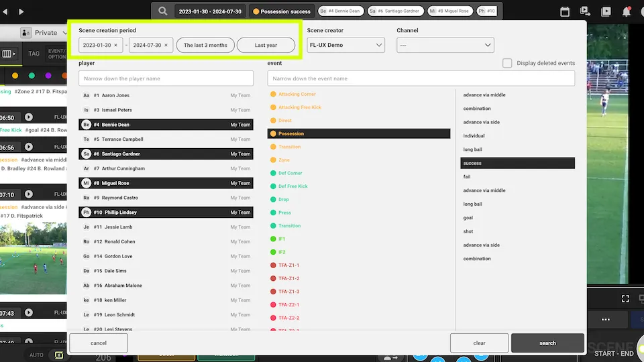Image resolution: width=644 pixels, height=362 pixels.
Task: Go to the next scene with the right arrow
Action: 21,11
